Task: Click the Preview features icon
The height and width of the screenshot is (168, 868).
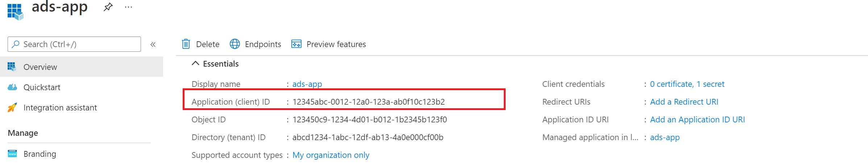Action: [296, 44]
